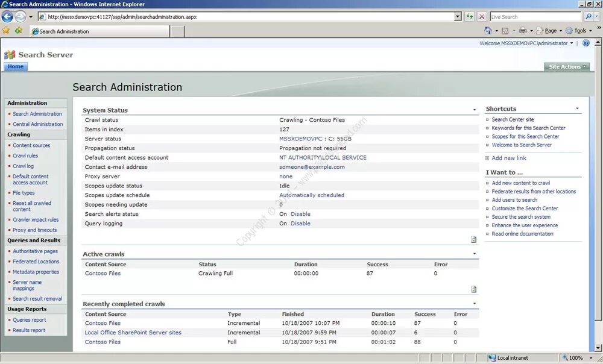This screenshot has height=364, width=603.
Task: Open Search Administration in the sidebar
Action: point(37,114)
